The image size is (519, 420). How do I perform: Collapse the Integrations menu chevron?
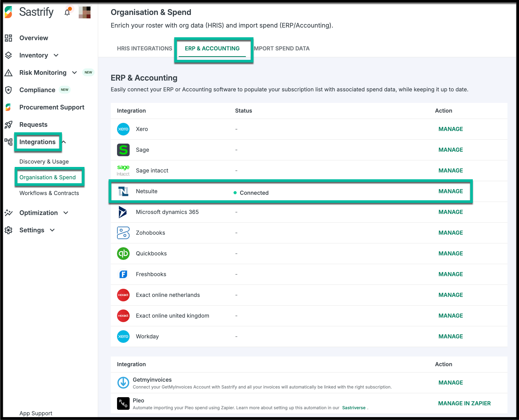tap(64, 142)
